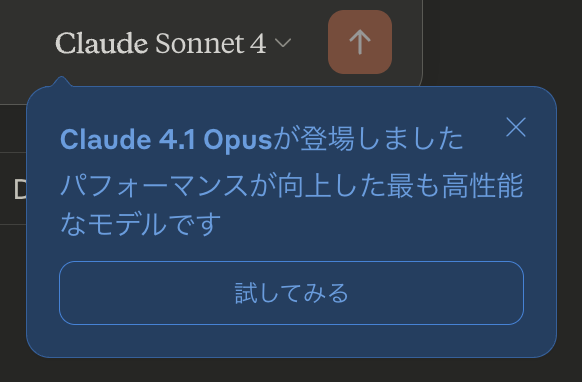Click the partially hidden D item behind popup
The width and height of the screenshot is (582, 382).
click(20, 190)
